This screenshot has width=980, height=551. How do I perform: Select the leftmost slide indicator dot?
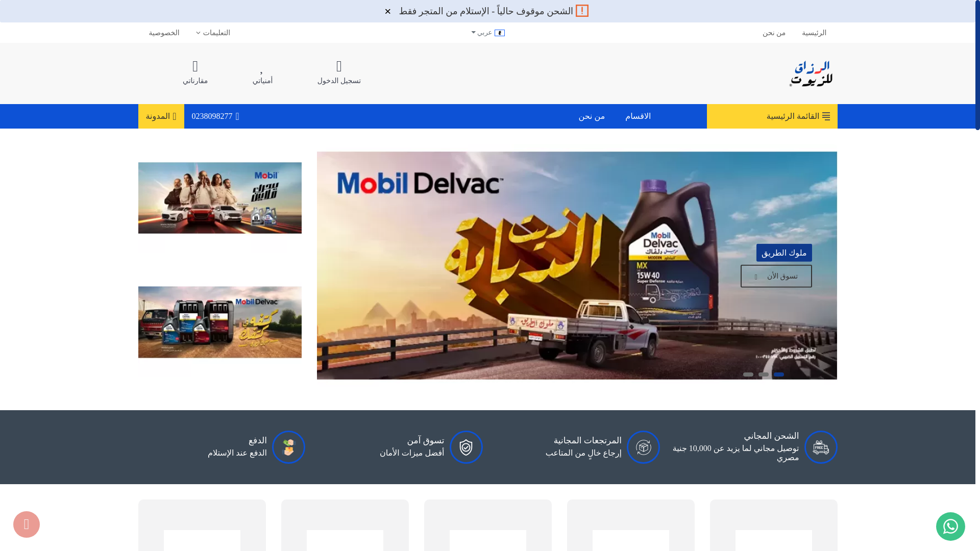click(x=748, y=374)
